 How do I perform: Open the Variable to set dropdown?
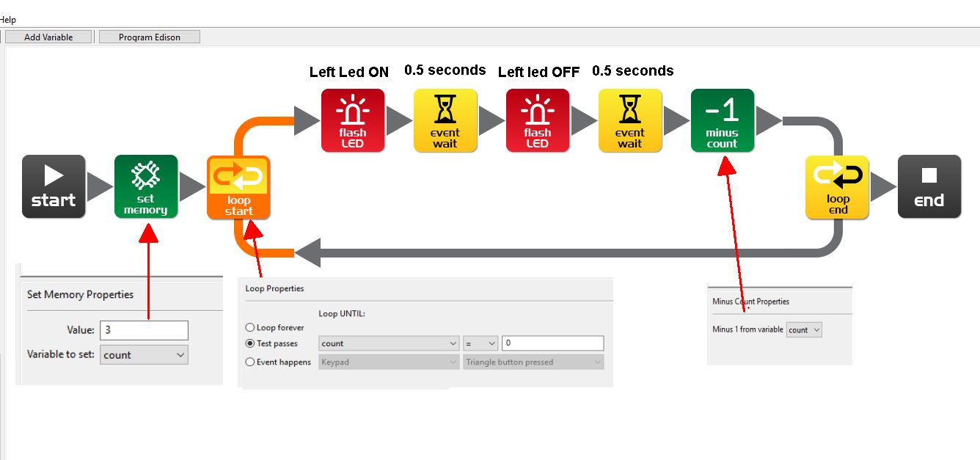[x=144, y=355]
